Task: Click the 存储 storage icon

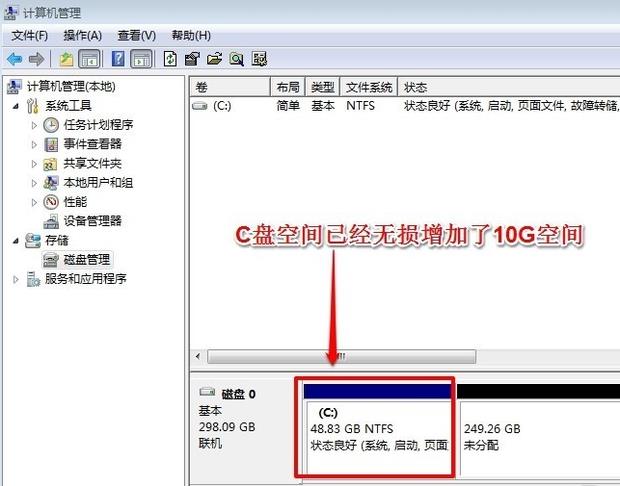Action: tap(33, 240)
